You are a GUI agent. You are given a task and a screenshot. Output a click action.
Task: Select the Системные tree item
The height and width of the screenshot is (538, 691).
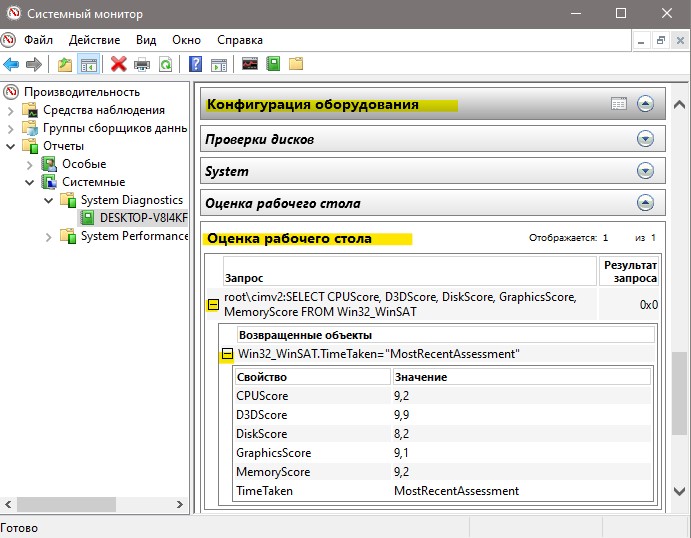pos(93,182)
